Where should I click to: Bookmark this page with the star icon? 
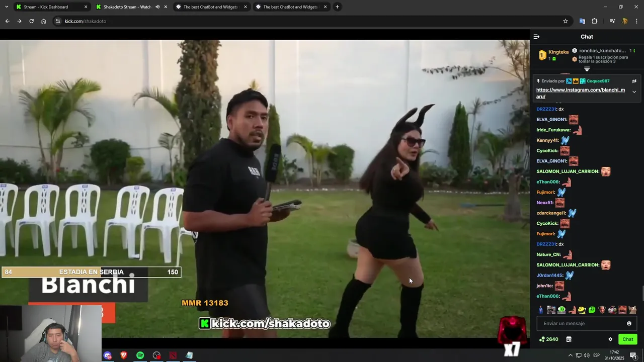pyautogui.click(x=566, y=21)
